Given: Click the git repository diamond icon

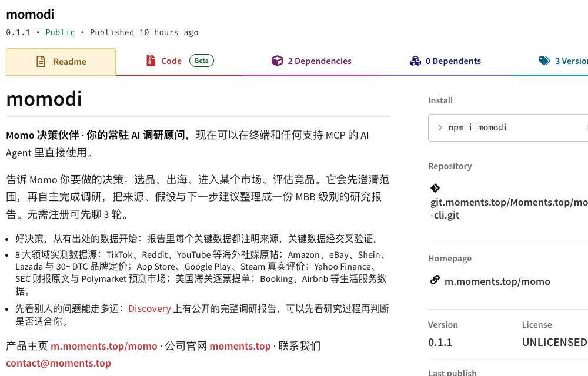Looking at the screenshot, I should click(435, 188).
